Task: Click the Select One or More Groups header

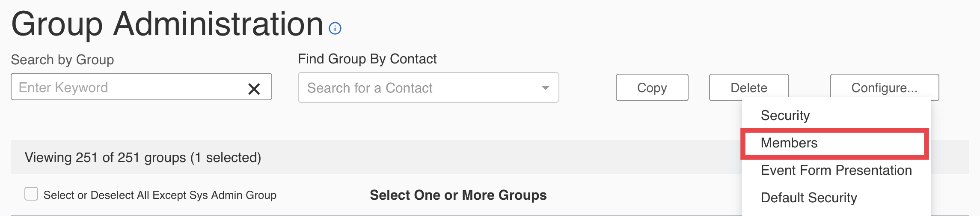Action: (x=458, y=195)
